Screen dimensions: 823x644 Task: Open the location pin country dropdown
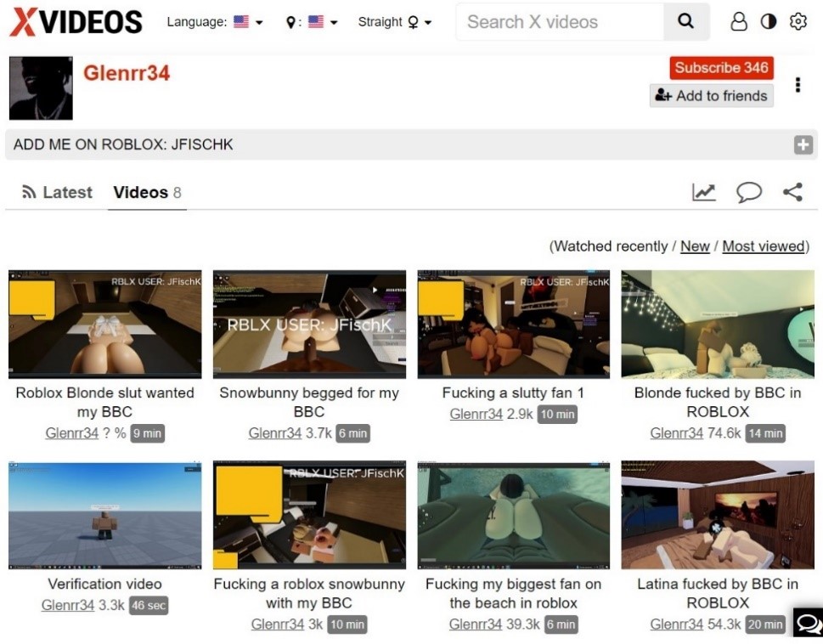pyautogui.click(x=312, y=22)
